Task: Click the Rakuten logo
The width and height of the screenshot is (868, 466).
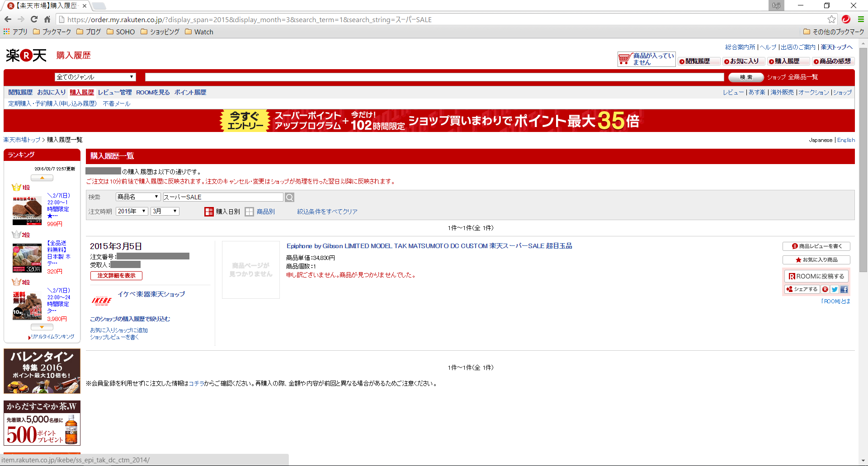Action: (26, 56)
